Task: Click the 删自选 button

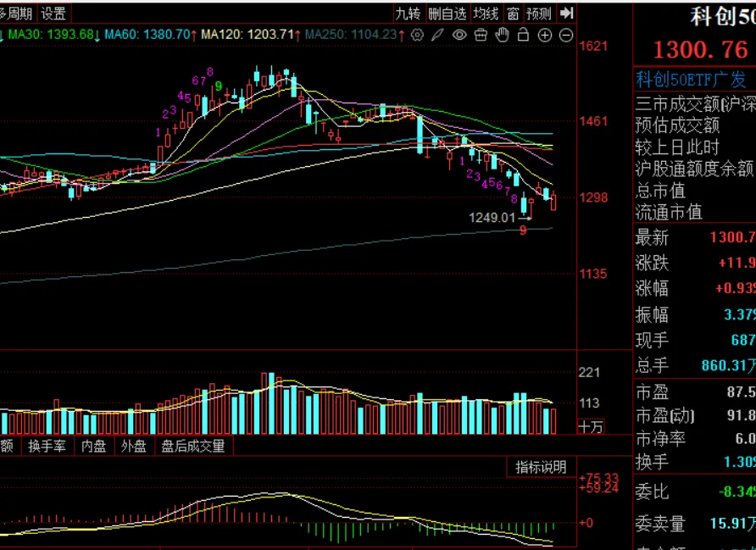Action: [x=447, y=14]
